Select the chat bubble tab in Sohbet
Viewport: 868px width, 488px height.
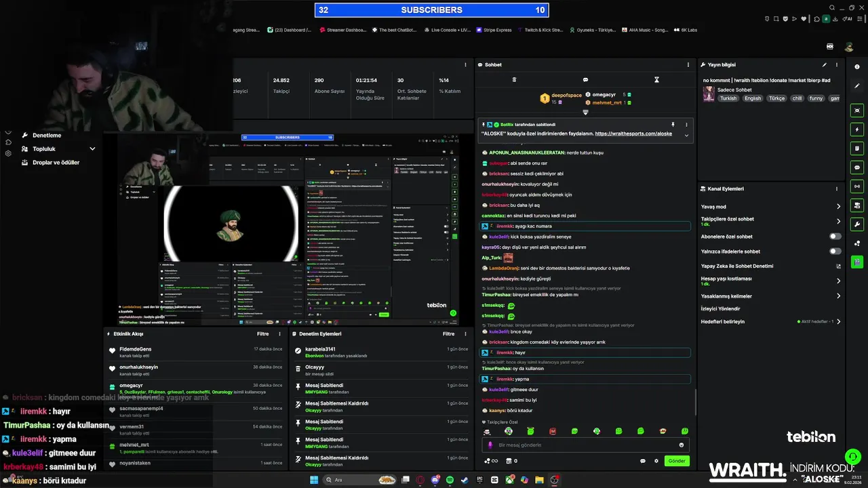coord(585,80)
